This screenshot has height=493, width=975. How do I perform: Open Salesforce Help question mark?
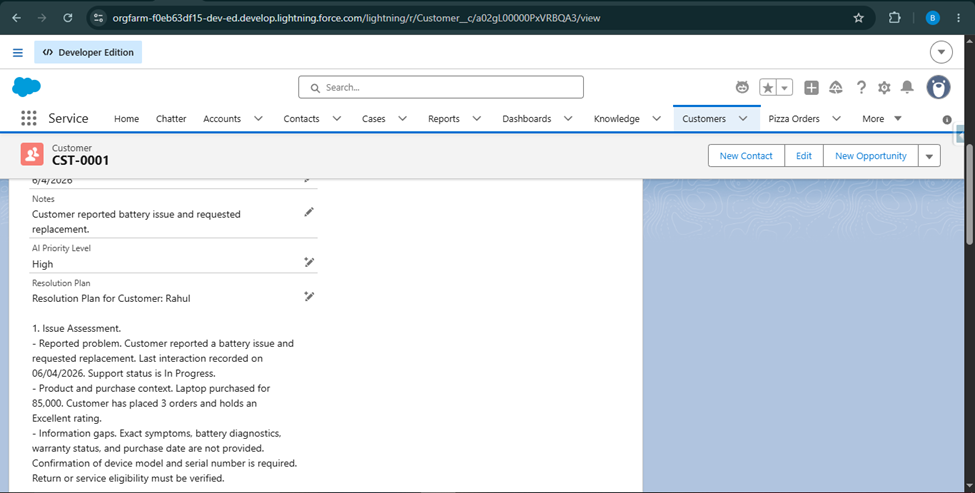click(861, 88)
